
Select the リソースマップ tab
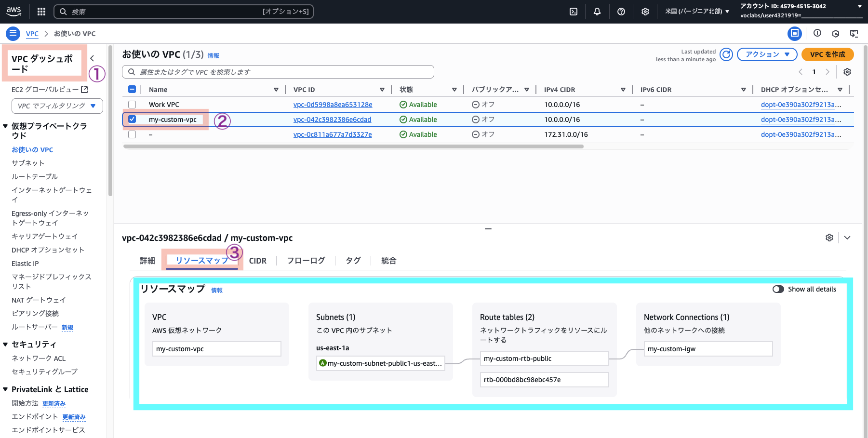pos(202,261)
